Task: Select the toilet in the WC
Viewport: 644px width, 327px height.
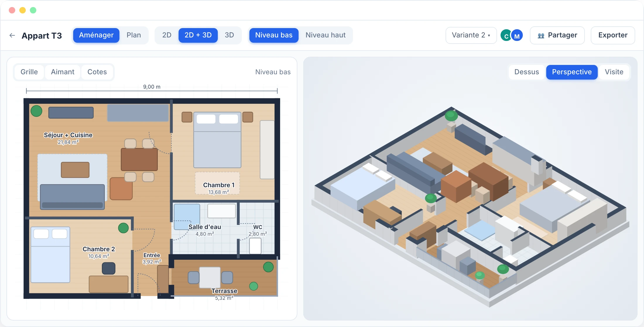Action: [x=255, y=246]
